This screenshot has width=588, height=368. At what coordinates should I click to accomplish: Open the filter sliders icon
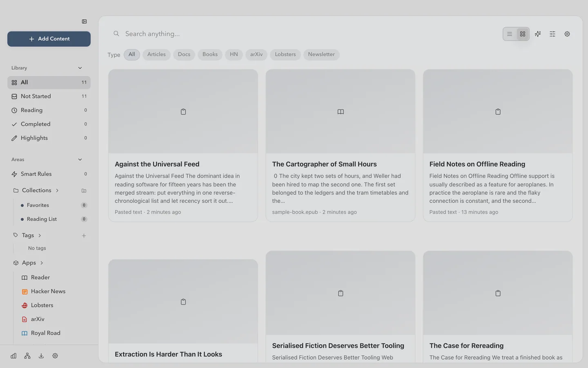click(552, 34)
